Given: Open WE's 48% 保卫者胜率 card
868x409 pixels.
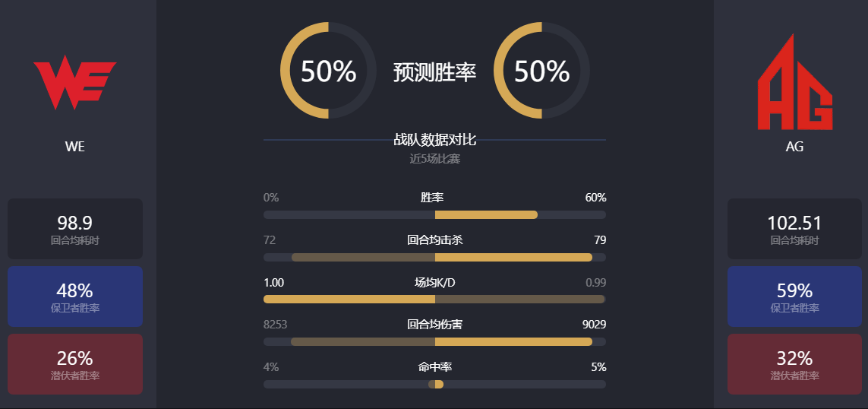Looking at the screenshot, I should click(75, 296).
